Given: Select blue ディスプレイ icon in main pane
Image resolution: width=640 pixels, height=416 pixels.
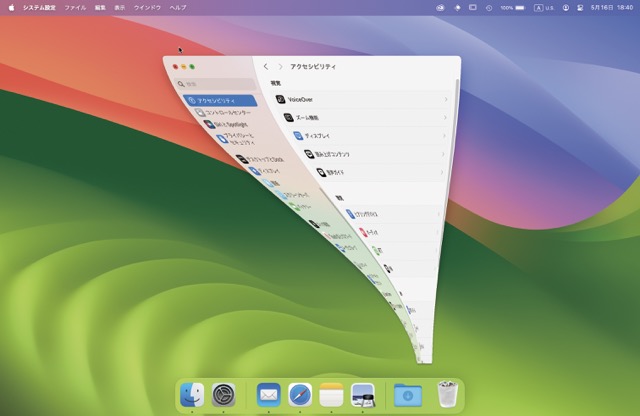Looking at the screenshot, I should point(298,136).
